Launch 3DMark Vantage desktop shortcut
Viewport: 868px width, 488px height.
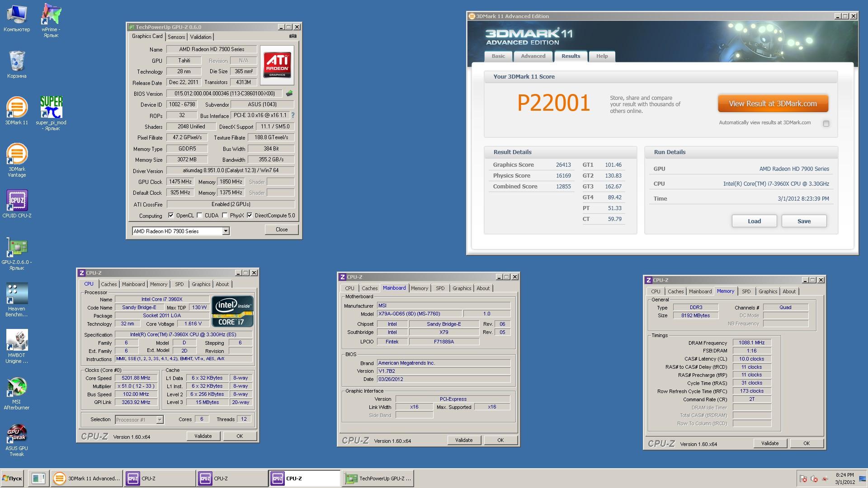(17, 160)
